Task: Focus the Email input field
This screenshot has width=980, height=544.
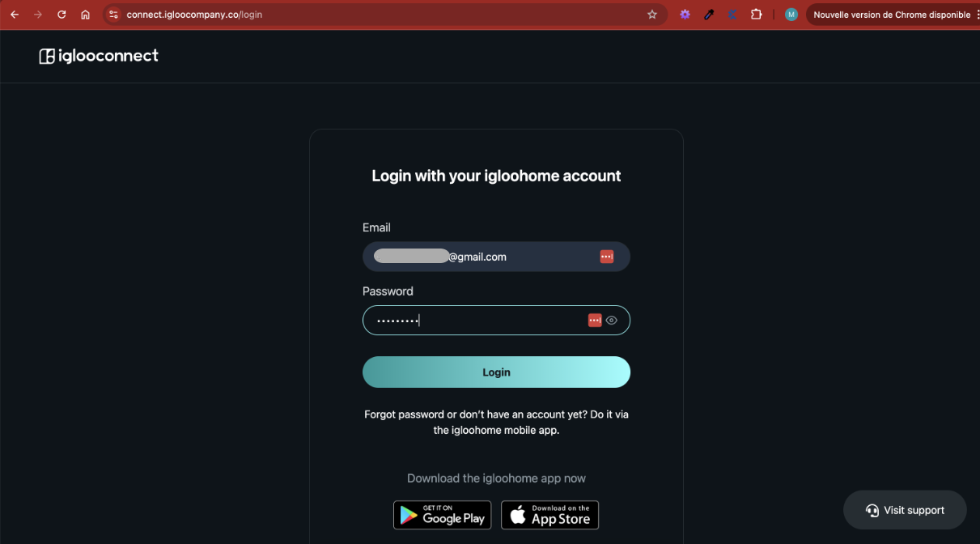Action: coord(496,257)
